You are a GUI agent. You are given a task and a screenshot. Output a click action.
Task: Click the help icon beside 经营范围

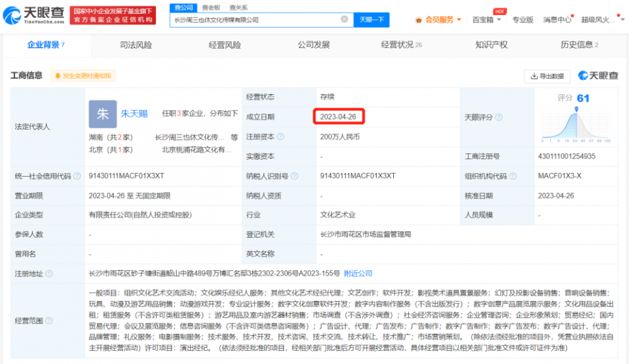click(x=49, y=320)
